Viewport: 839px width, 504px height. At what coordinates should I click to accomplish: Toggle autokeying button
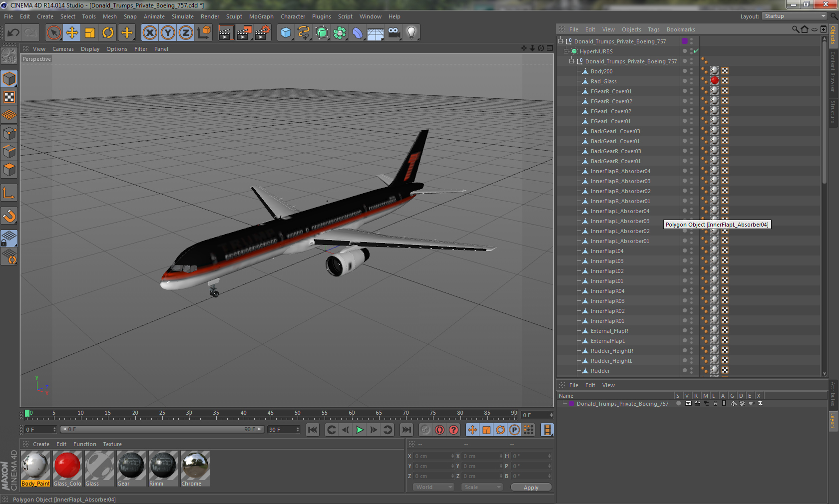coord(439,430)
